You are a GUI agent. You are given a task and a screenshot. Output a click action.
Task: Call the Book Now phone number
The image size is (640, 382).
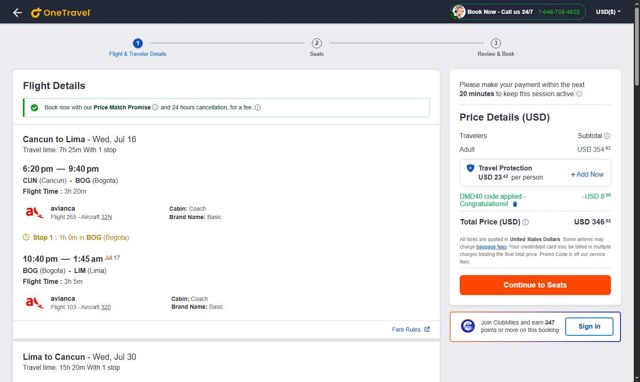559,12
